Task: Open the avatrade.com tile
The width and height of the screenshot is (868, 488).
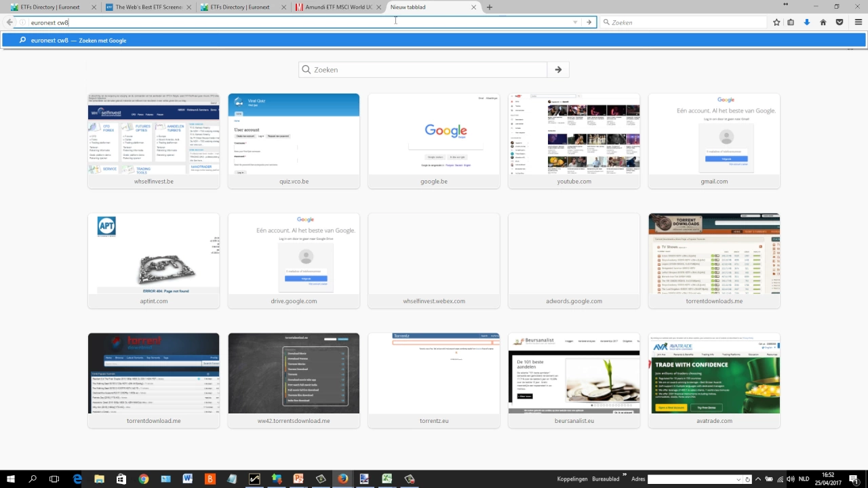Action: click(x=714, y=380)
